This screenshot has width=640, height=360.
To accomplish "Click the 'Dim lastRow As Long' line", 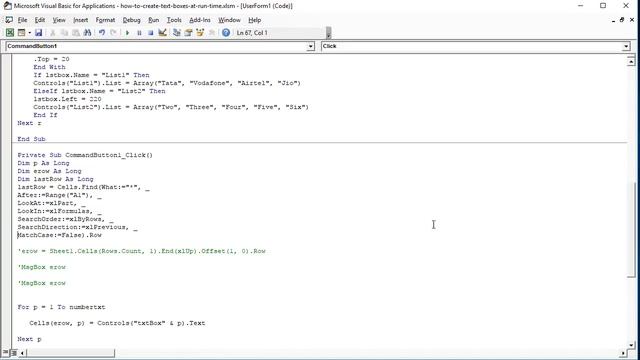I will pyautogui.click(x=56, y=179).
